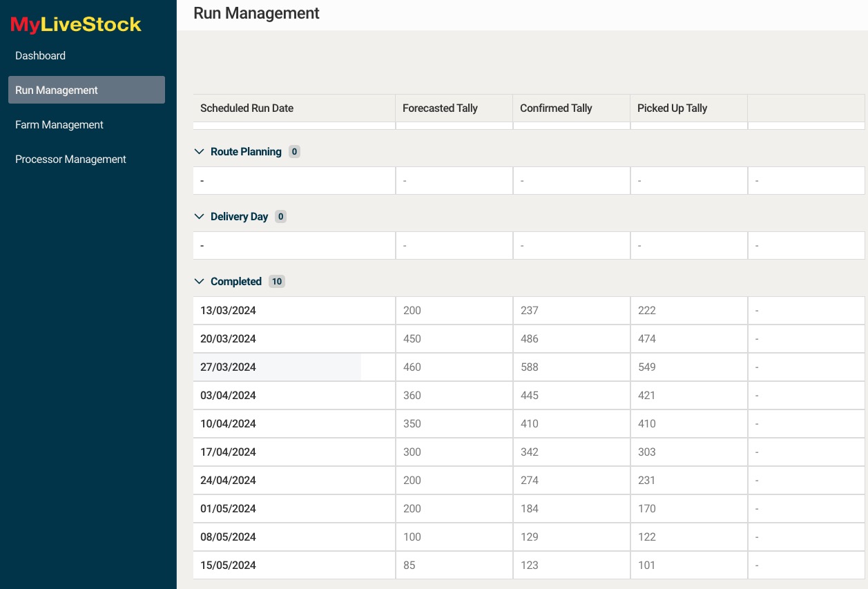Click the Completed count badge
The height and width of the screenshot is (589, 868).
277,282
